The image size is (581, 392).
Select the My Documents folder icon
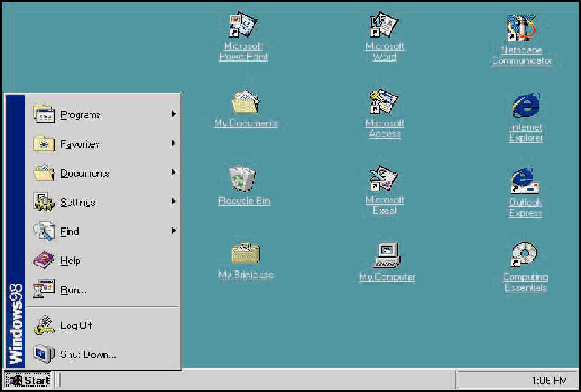coord(245,102)
